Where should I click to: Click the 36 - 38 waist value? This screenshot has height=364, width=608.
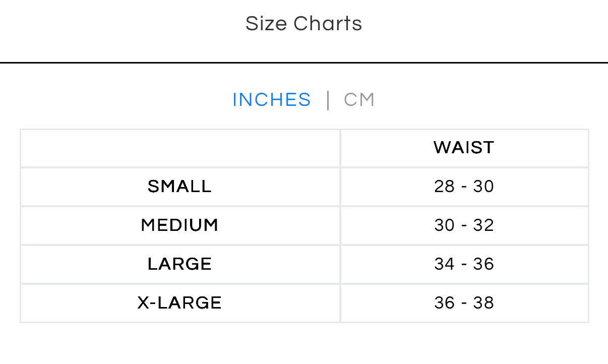tap(464, 303)
